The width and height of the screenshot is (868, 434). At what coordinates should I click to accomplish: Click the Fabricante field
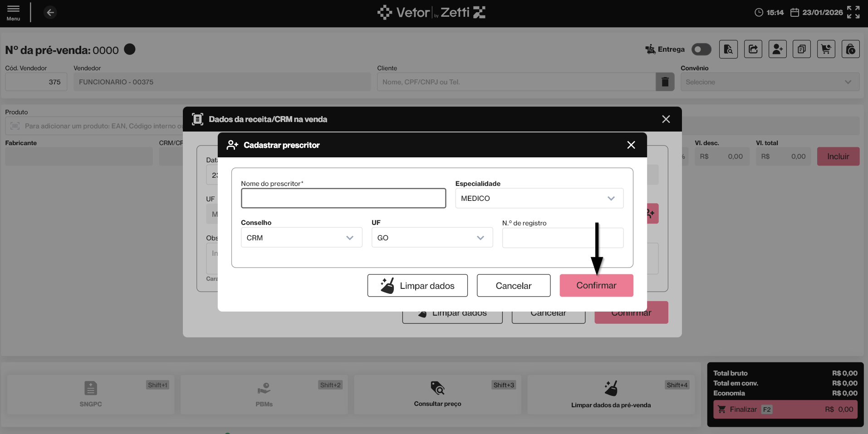[x=79, y=156]
